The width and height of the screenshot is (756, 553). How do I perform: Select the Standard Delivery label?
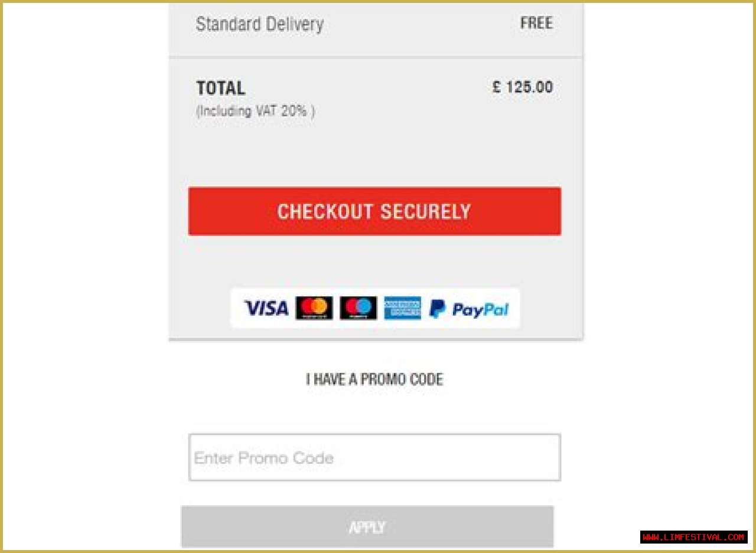point(259,24)
